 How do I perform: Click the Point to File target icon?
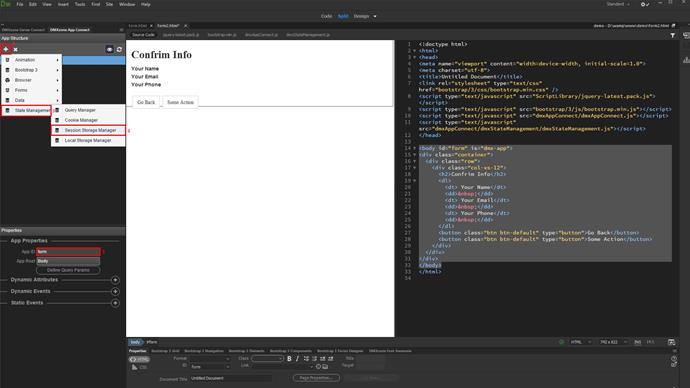[x=318, y=366]
